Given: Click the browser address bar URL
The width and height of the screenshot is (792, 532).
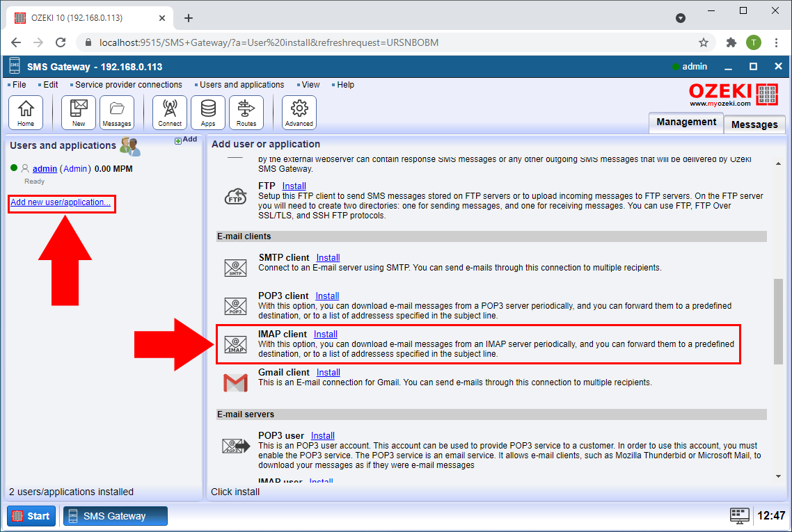Looking at the screenshot, I should coord(269,42).
